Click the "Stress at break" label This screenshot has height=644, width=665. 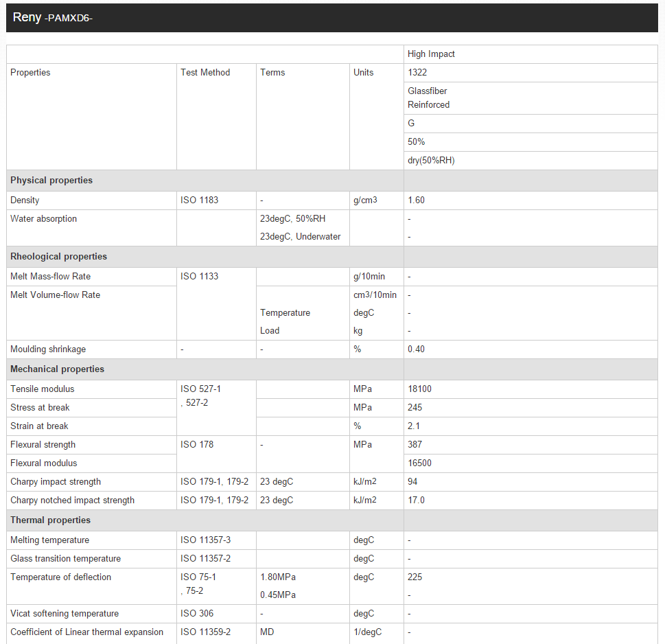(x=40, y=408)
